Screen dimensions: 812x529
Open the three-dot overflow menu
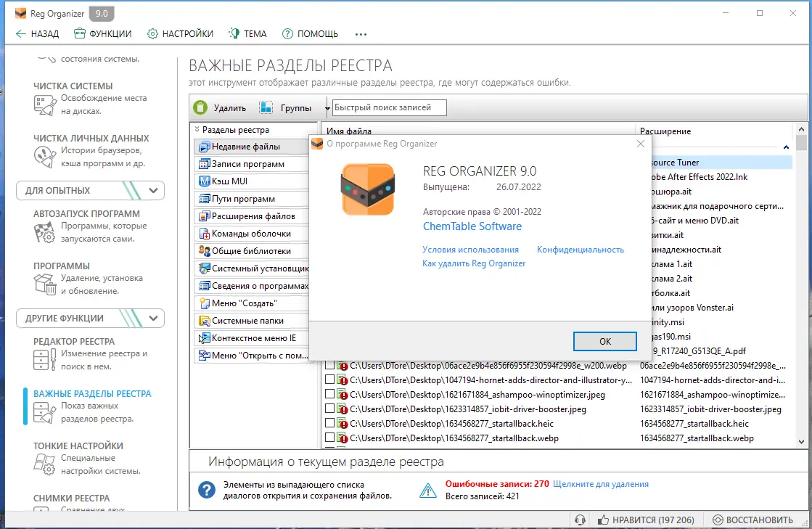pyautogui.click(x=361, y=33)
